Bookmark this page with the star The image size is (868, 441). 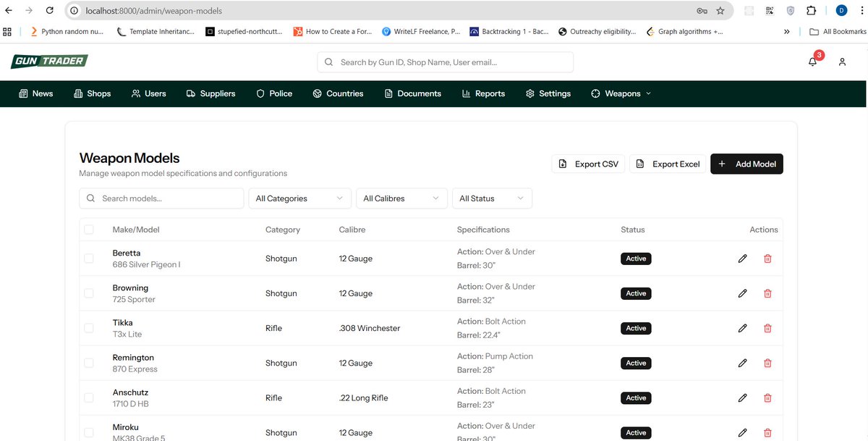coord(720,11)
